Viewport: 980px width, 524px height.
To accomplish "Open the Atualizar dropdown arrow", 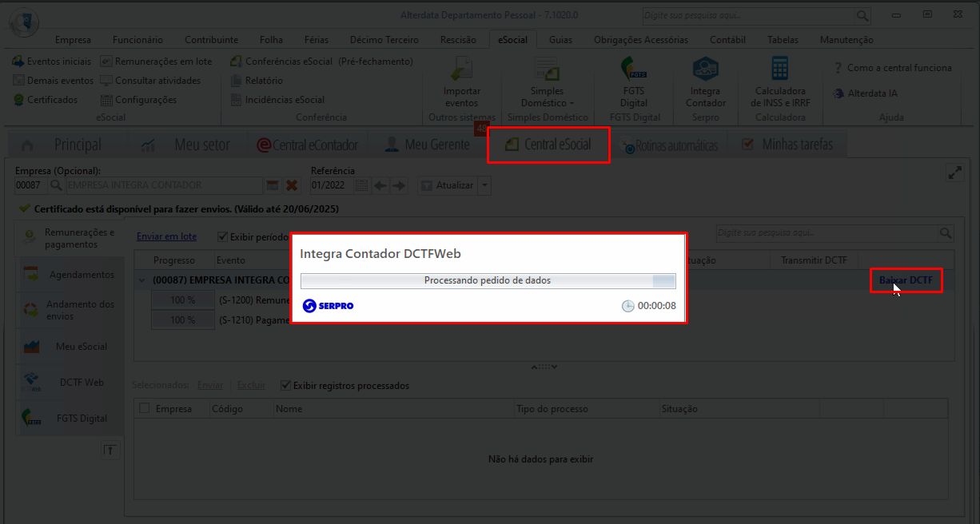I will pyautogui.click(x=484, y=185).
